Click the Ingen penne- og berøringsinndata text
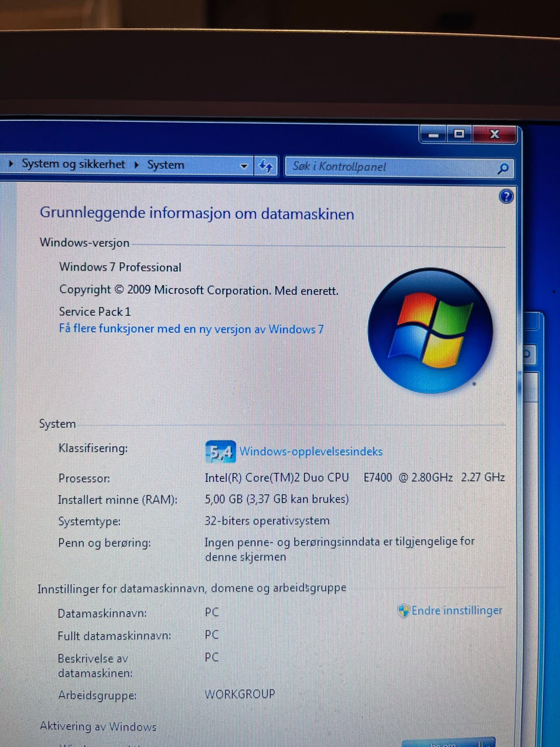Image resolution: width=560 pixels, height=747 pixels. tap(339, 549)
